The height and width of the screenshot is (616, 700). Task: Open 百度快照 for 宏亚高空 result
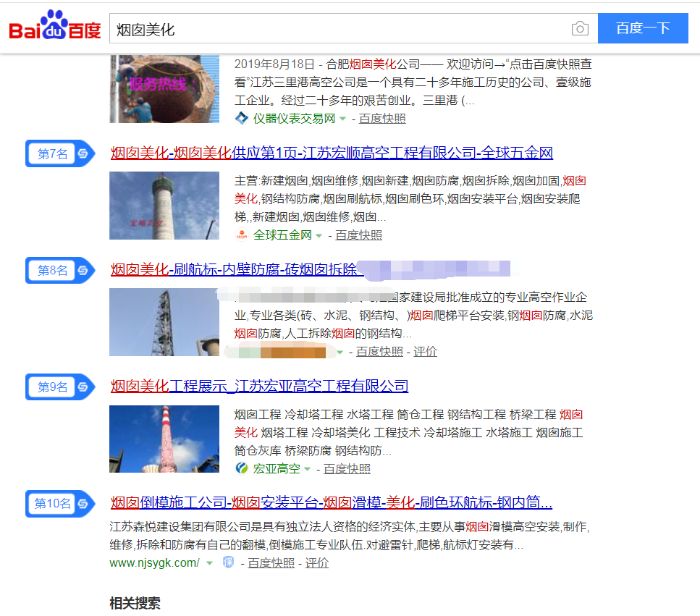pos(347,468)
